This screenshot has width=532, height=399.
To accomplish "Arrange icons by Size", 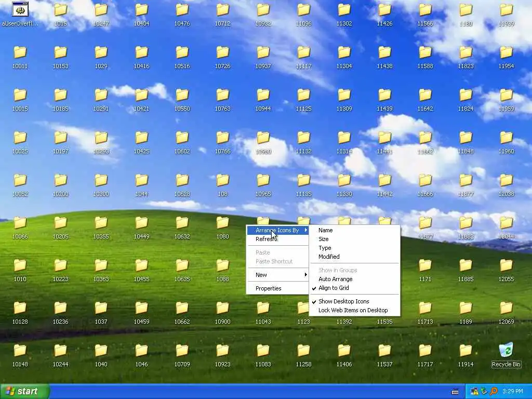I will (x=354, y=239).
